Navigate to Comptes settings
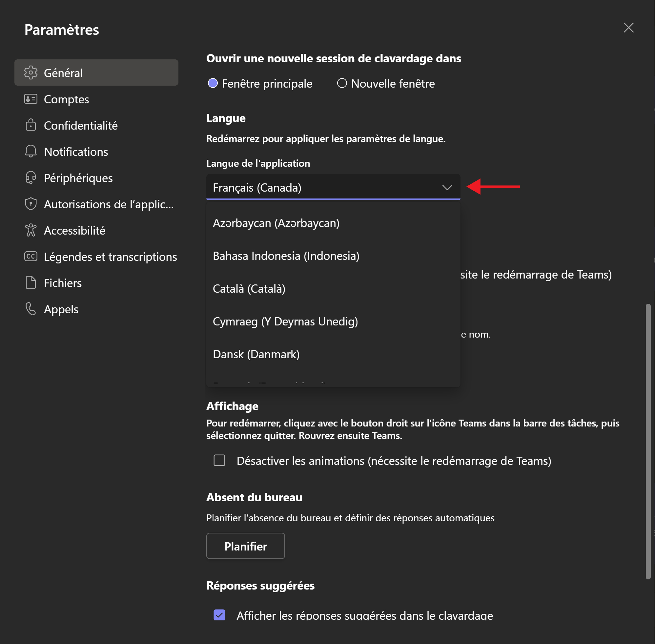 (x=67, y=99)
